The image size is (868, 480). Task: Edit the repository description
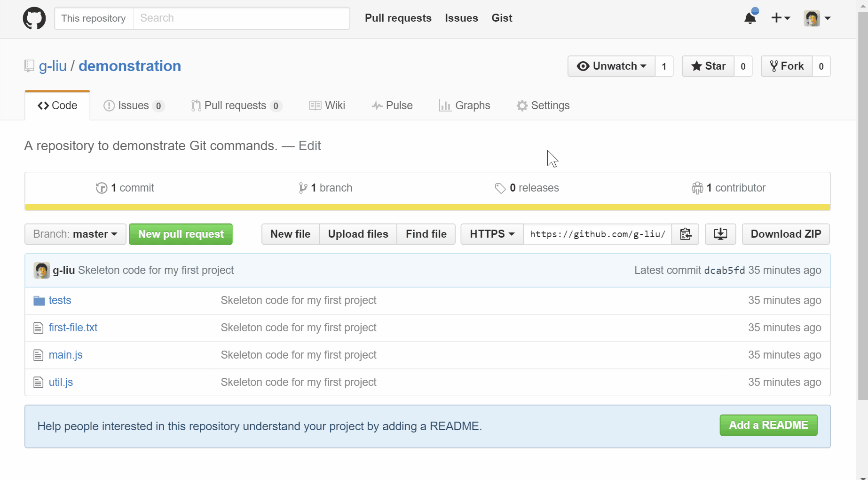click(x=310, y=146)
